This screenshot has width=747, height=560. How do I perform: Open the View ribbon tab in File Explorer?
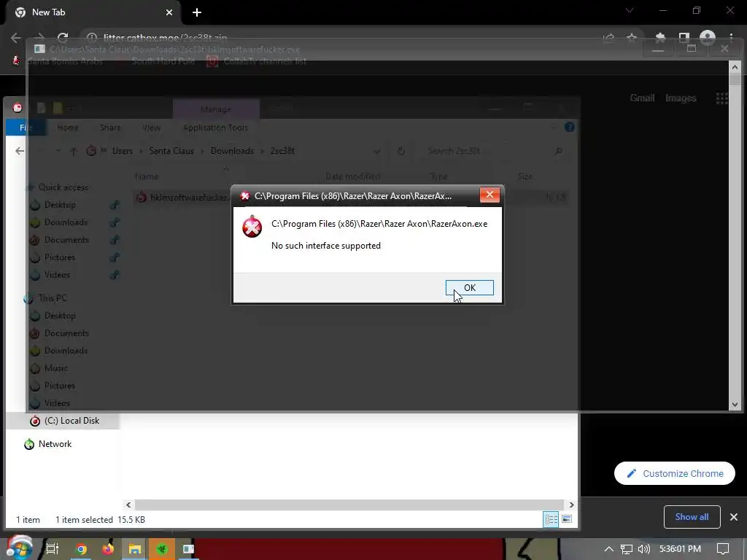152,128
